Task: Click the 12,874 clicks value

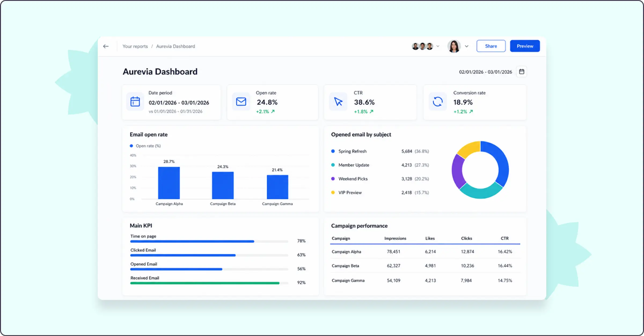Action: [x=467, y=252]
